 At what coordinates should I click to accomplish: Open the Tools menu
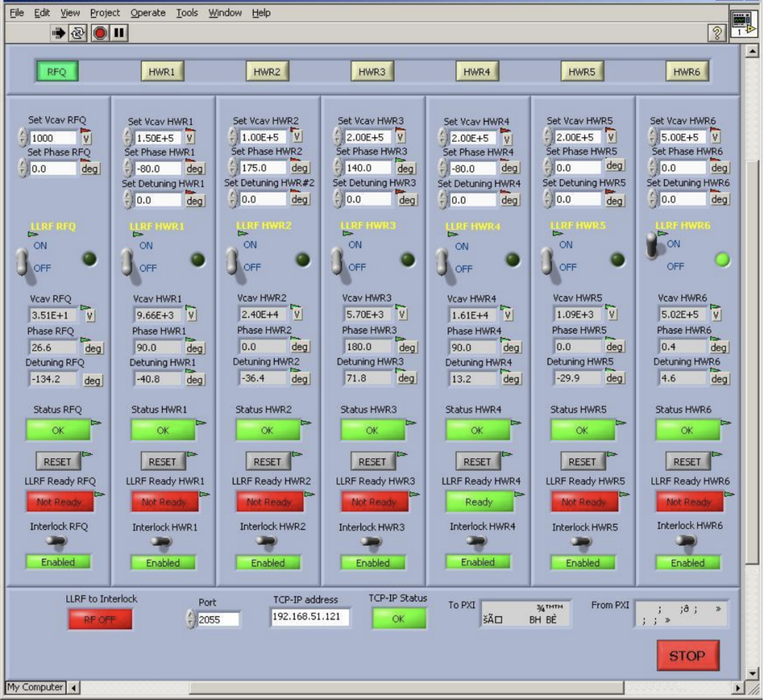(187, 13)
